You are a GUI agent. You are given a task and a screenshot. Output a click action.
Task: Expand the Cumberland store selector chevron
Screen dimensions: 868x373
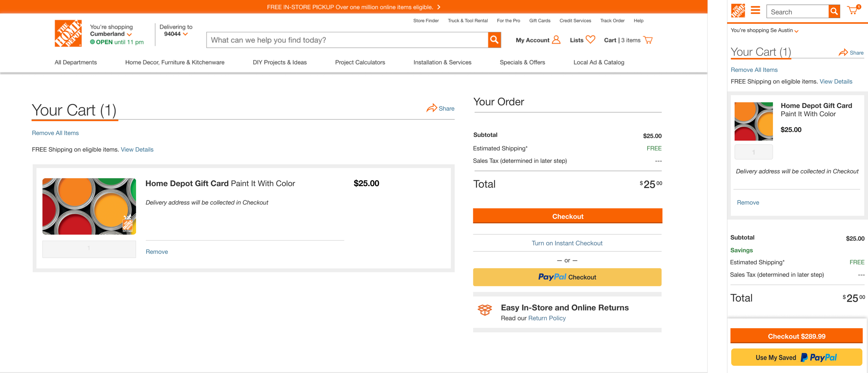[129, 34]
